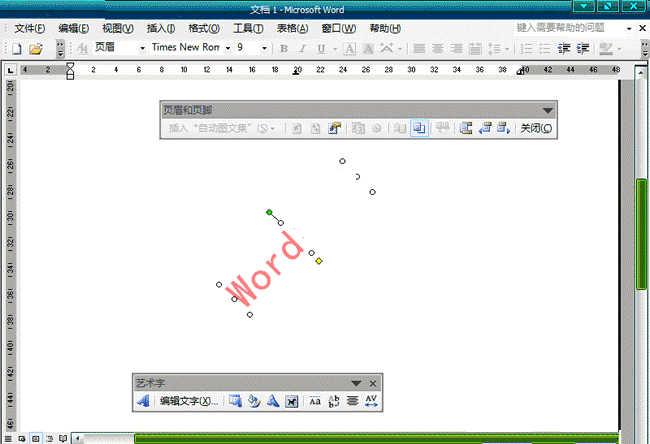Image resolution: width=650 pixels, height=444 pixels.
Task: Open the 编辑(E) menu
Action: (x=73, y=28)
